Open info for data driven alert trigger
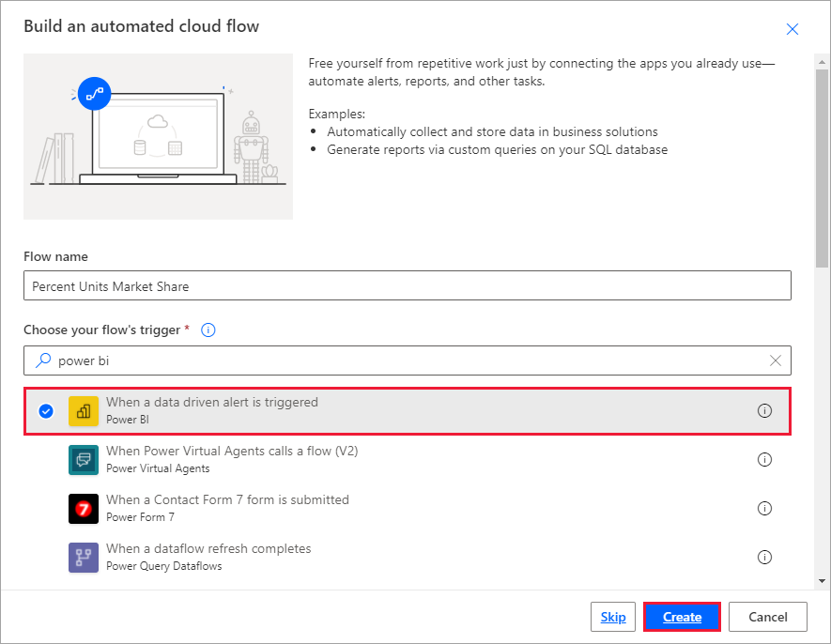This screenshot has width=831, height=644. tap(764, 410)
